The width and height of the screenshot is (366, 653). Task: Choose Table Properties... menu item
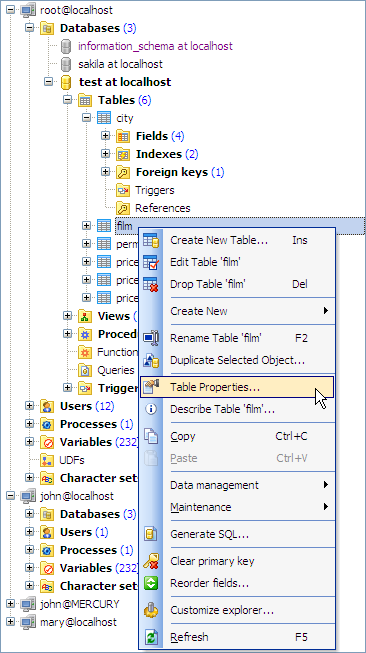point(237,387)
